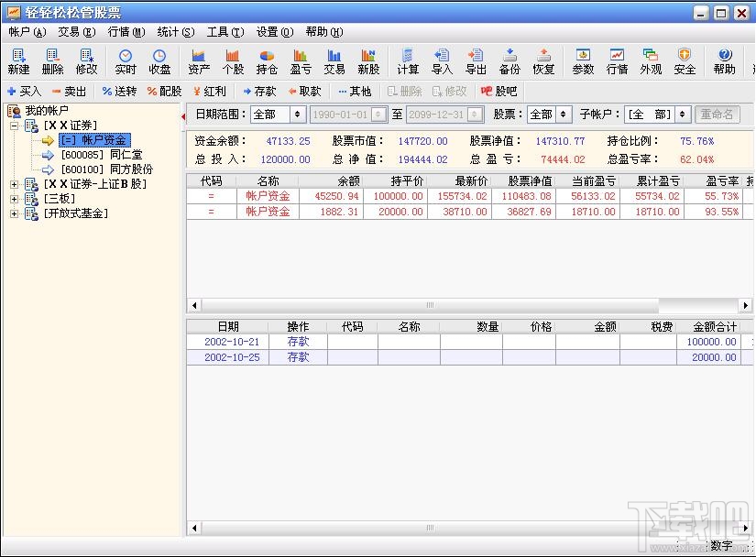Expand the [三板] tree node
This screenshot has height=557, width=756.
(x=14, y=199)
